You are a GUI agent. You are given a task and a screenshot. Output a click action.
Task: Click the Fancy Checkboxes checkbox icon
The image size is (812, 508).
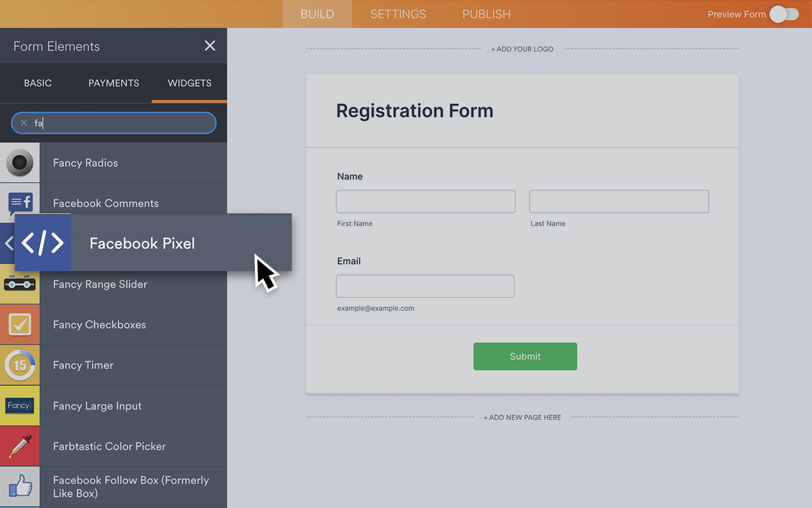pyautogui.click(x=20, y=324)
